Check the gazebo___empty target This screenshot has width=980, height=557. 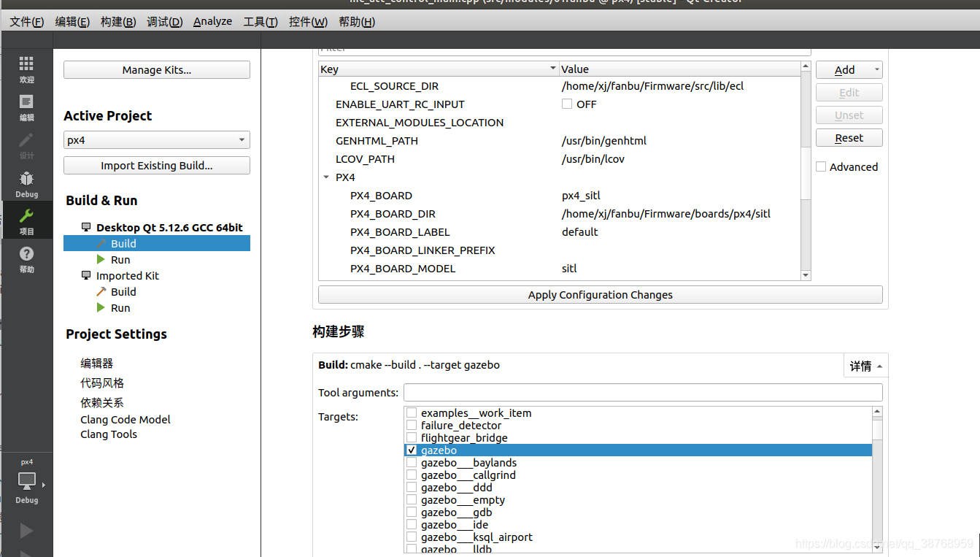pyautogui.click(x=412, y=499)
